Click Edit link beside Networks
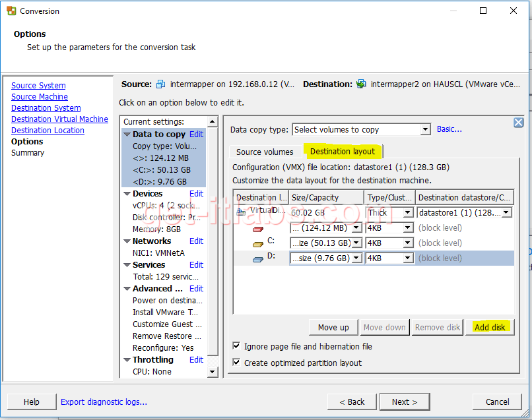The image size is (532, 420). click(196, 241)
